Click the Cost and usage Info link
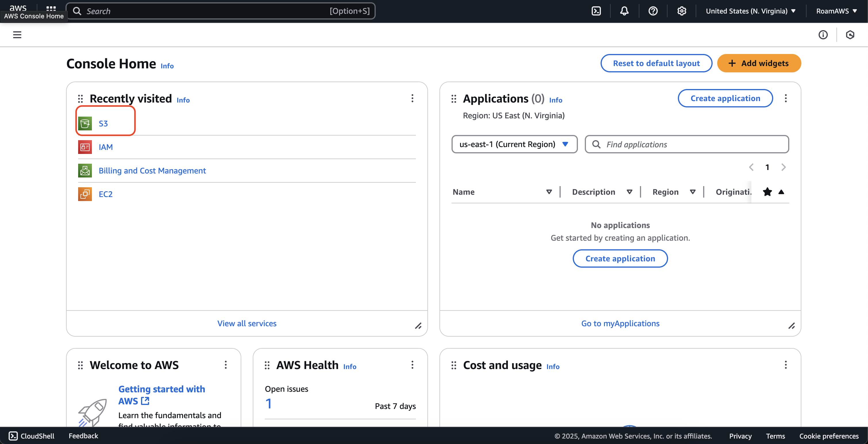The width and height of the screenshot is (868, 444). [553, 366]
